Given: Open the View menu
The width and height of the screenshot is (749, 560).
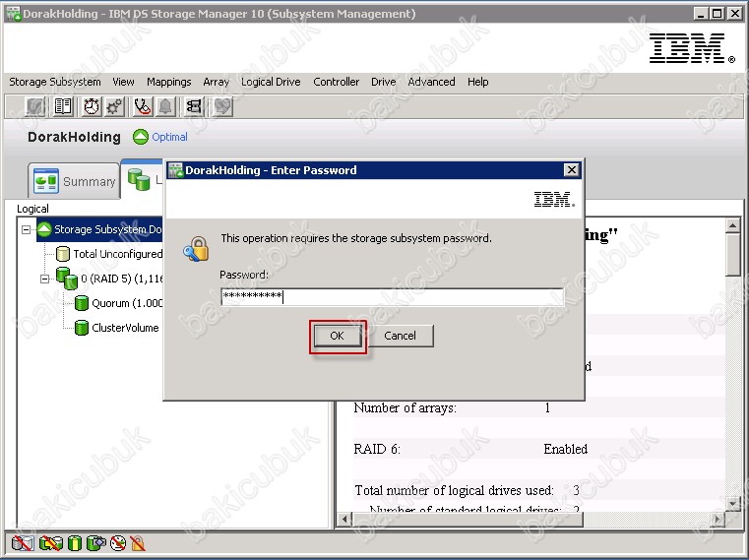Looking at the screenshot, I should point(123,82).
